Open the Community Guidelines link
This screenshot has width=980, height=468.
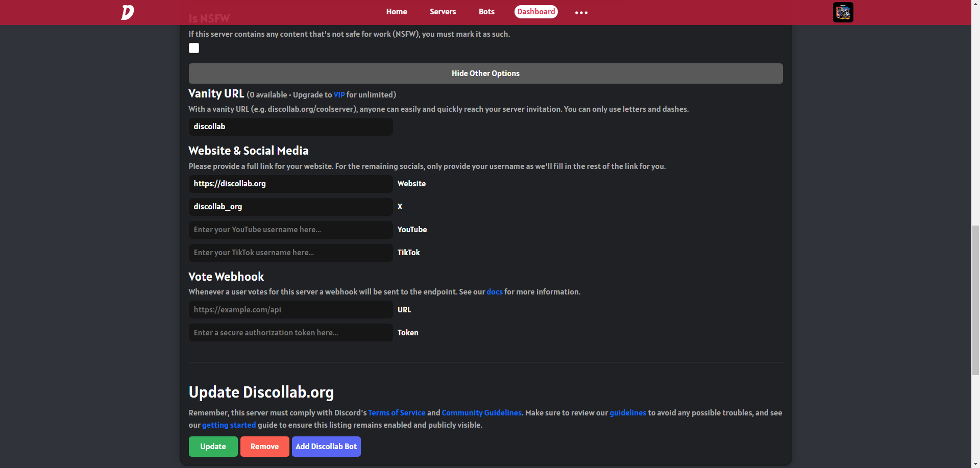(481, 413)
